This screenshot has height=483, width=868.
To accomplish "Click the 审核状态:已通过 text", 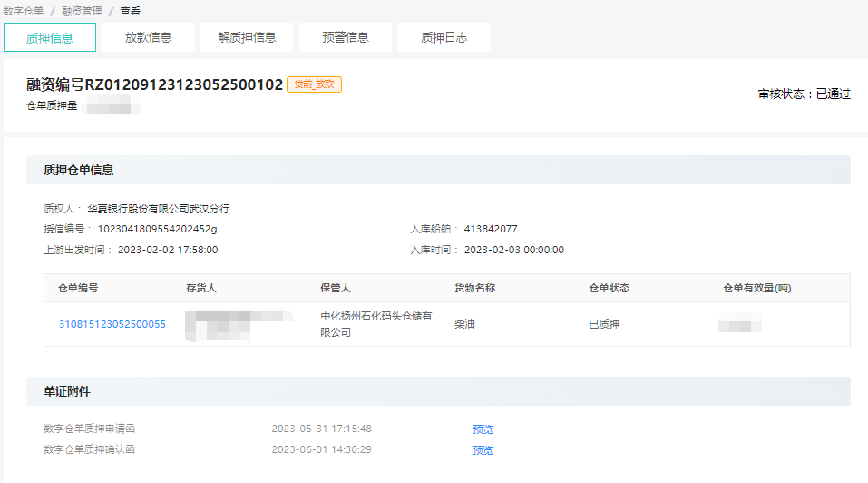I will coord(804,94).
